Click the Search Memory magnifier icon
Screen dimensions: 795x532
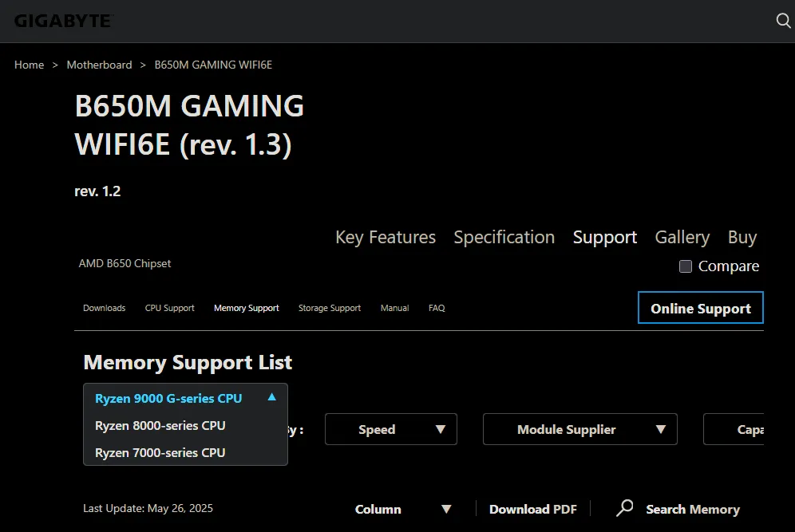[x=625, y=508]
